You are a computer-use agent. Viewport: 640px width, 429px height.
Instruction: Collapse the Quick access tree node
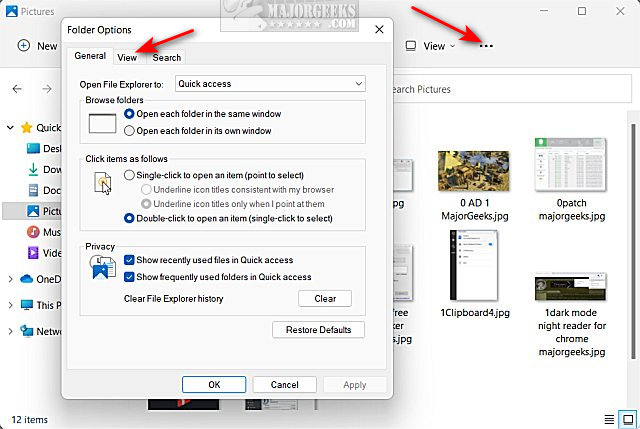[10, 128]
